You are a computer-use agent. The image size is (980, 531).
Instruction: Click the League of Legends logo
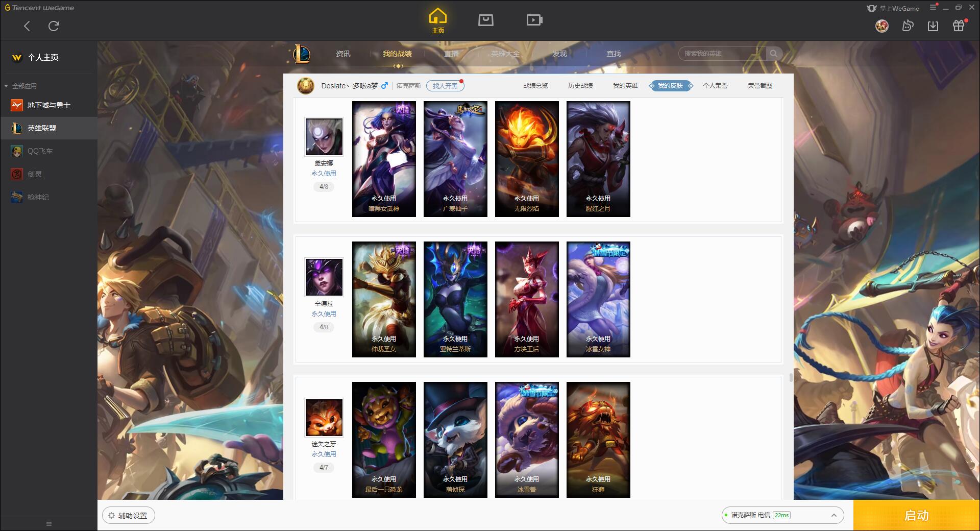point(302,54)
